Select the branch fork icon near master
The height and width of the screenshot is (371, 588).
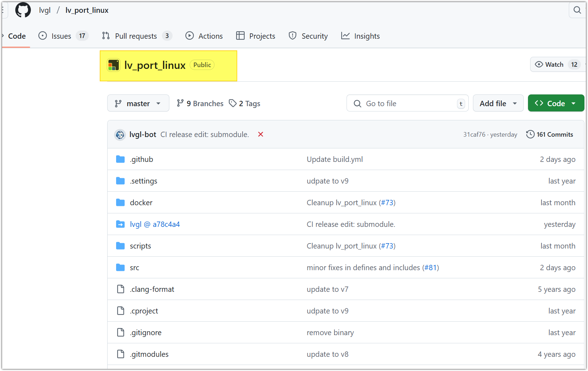(118, 103)
